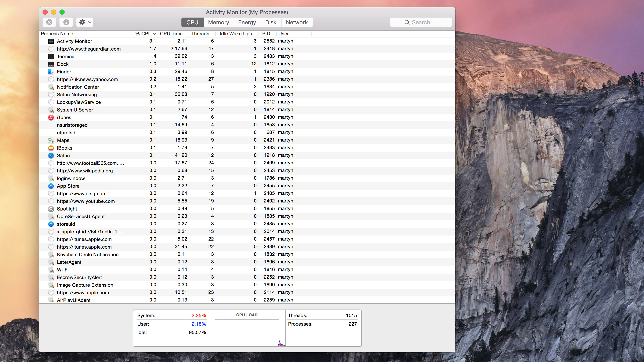Click the CPU Time 2:17.66 cell

pos(179,49)
